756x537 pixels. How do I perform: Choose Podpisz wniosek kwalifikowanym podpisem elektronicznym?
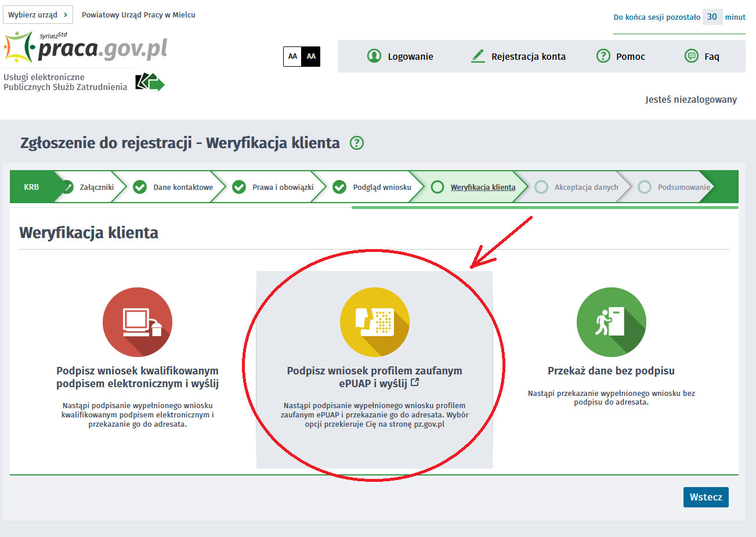point(138,377)
